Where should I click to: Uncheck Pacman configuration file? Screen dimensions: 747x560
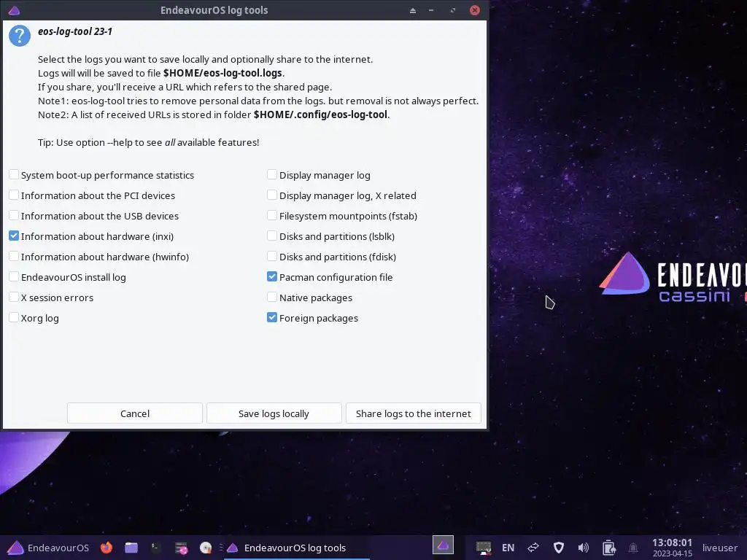[x=272, y=277]
